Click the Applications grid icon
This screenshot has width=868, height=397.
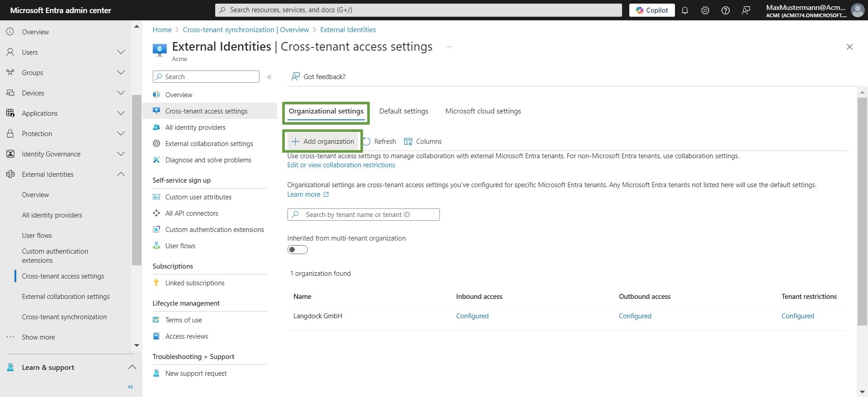(x=10, y=113)
